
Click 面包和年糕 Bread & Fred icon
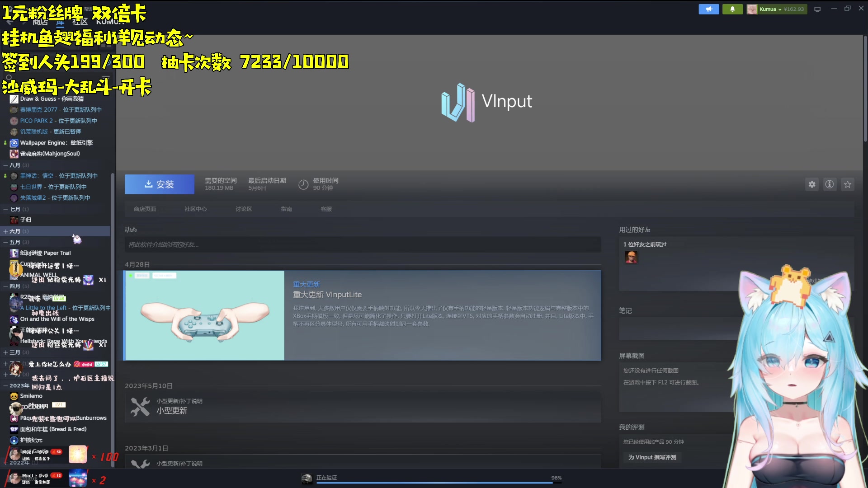click(14, 429)
